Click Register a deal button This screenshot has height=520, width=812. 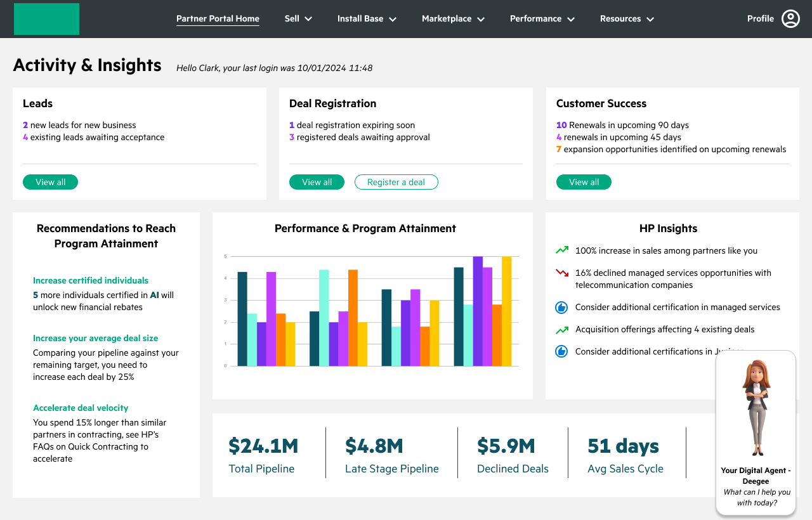(396, 182)
